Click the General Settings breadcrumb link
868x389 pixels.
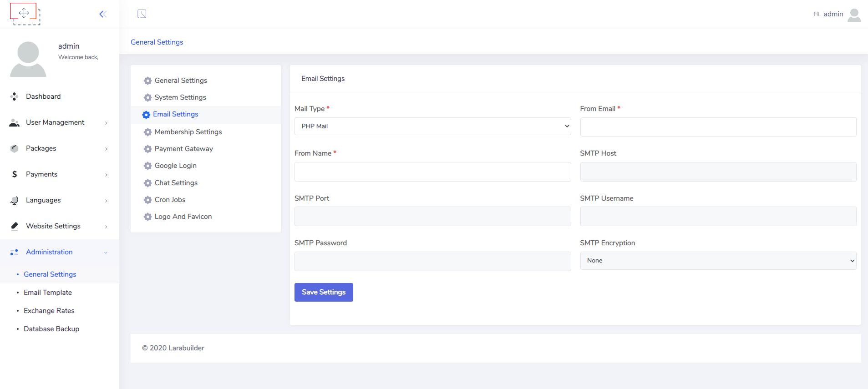pos(157,42)
